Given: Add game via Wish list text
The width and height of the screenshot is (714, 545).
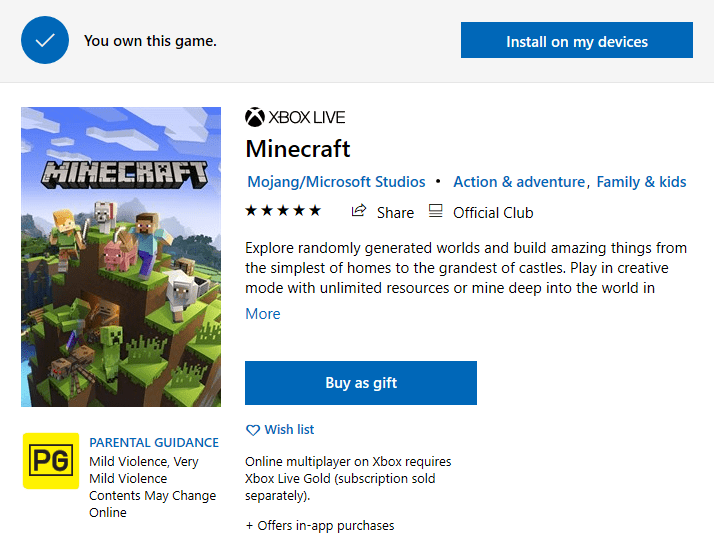Looking at the screenshot, I should [x=289, y=430].
